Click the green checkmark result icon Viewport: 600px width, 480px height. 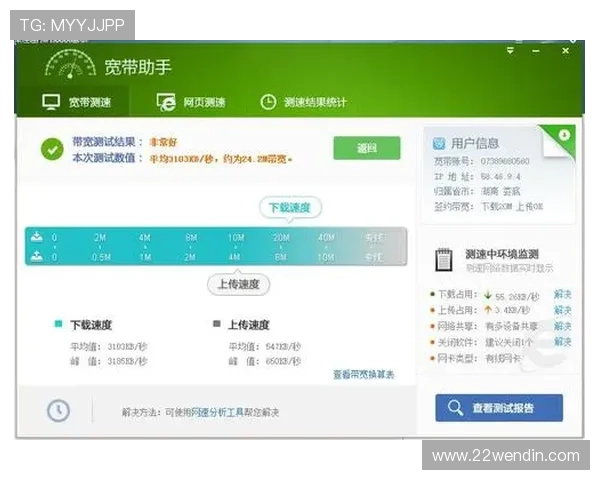(52, 149)
